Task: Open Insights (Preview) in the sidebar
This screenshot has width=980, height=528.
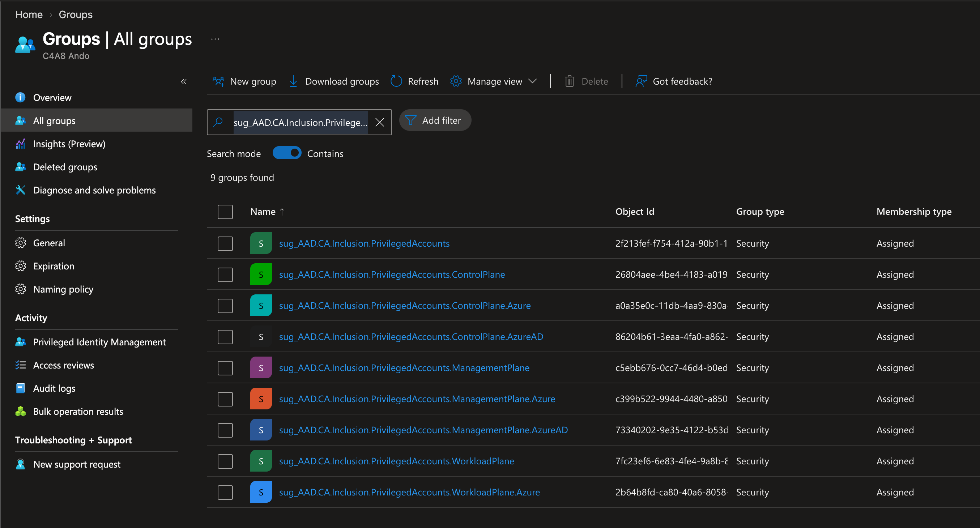Action: (x=96, y=144)
